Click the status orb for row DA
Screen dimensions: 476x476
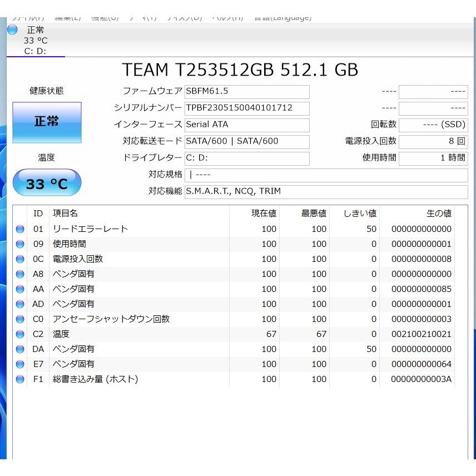[20, 349]
